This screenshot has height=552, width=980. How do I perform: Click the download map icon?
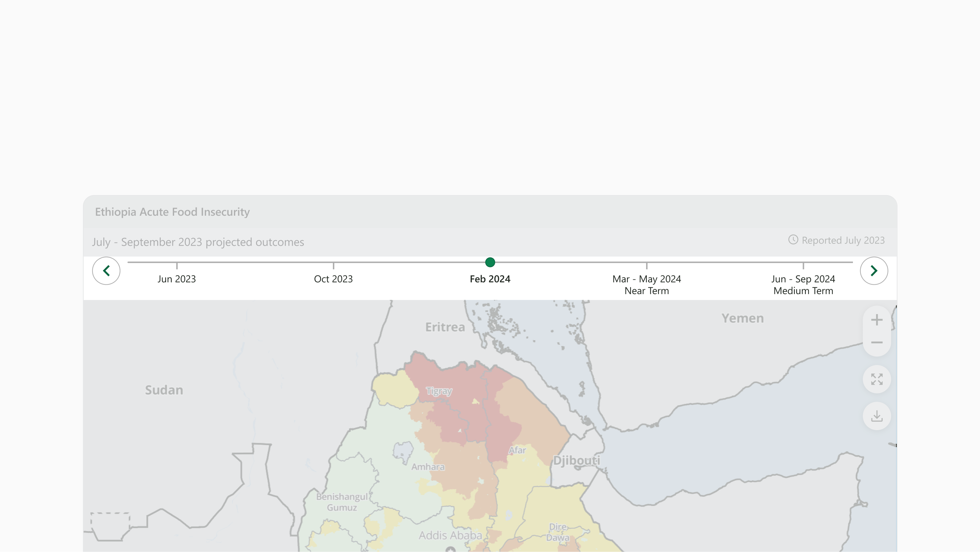coord(876,416)
